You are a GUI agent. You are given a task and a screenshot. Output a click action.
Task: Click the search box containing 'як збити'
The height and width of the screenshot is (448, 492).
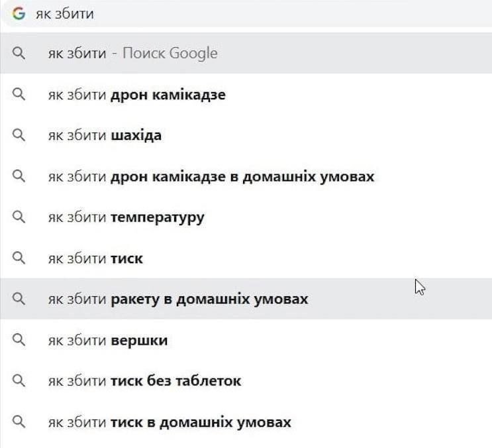(248, 13)
